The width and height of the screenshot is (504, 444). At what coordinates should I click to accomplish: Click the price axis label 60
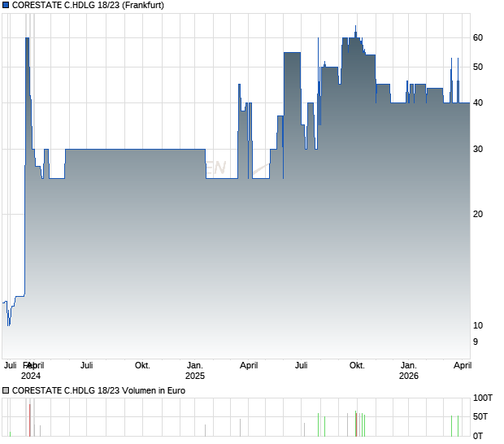click(x=478, y=38)
